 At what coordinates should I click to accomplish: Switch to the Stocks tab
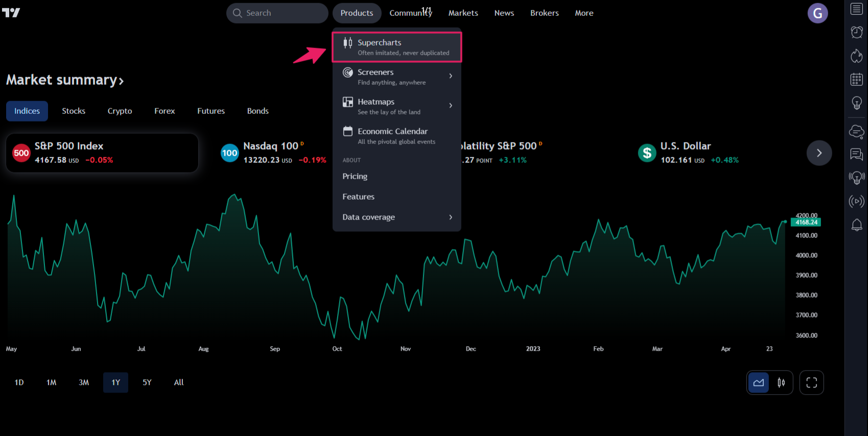[x=74, y=111]
